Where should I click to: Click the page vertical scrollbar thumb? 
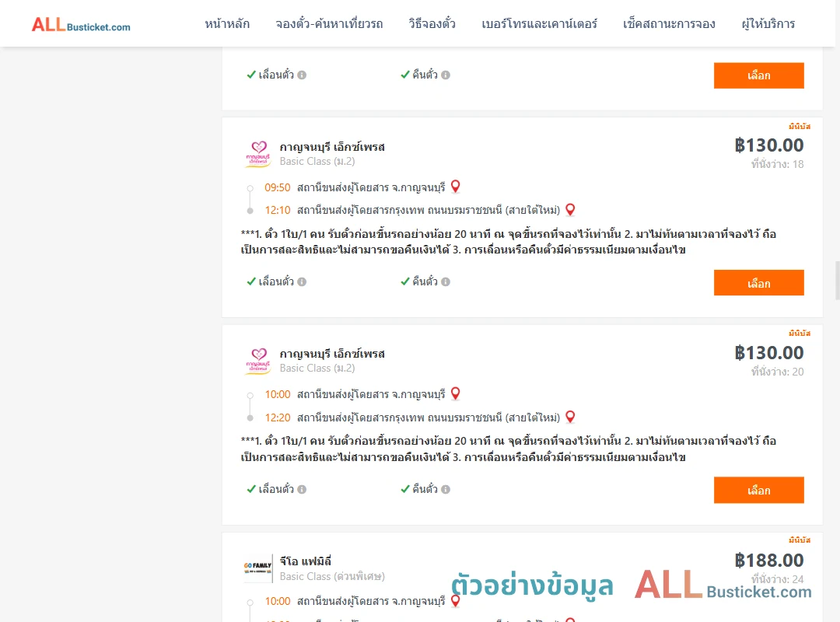point(837,280)
